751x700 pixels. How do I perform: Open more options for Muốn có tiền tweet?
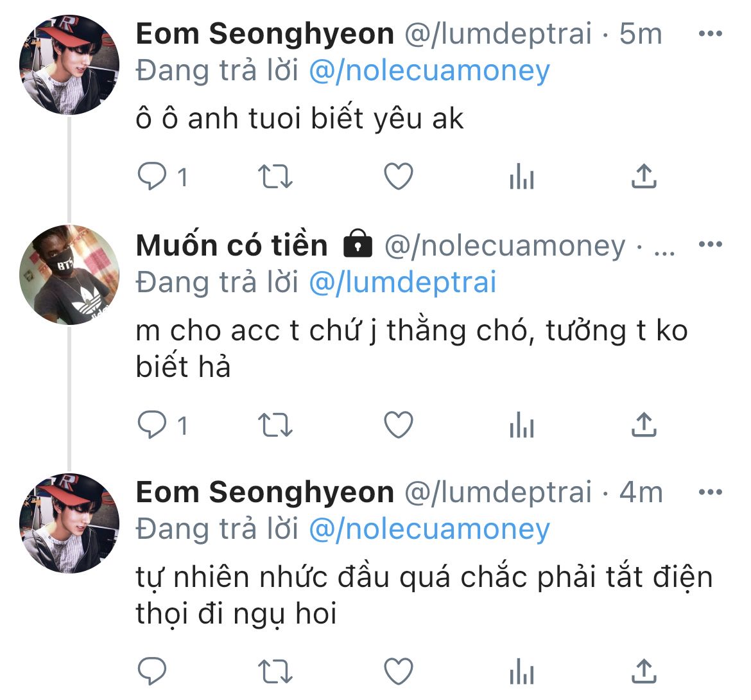point(710,245)
